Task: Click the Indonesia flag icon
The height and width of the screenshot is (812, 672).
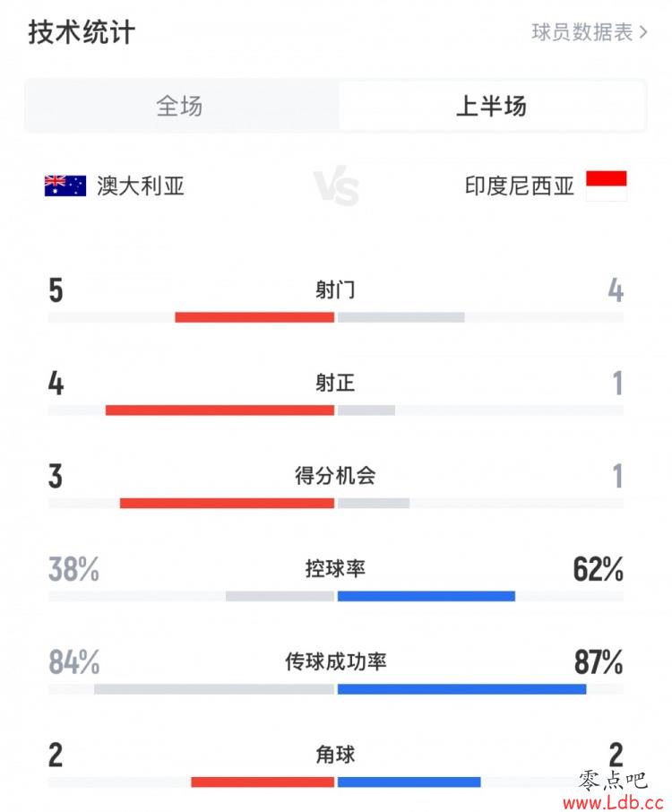Action: [607, 186]
